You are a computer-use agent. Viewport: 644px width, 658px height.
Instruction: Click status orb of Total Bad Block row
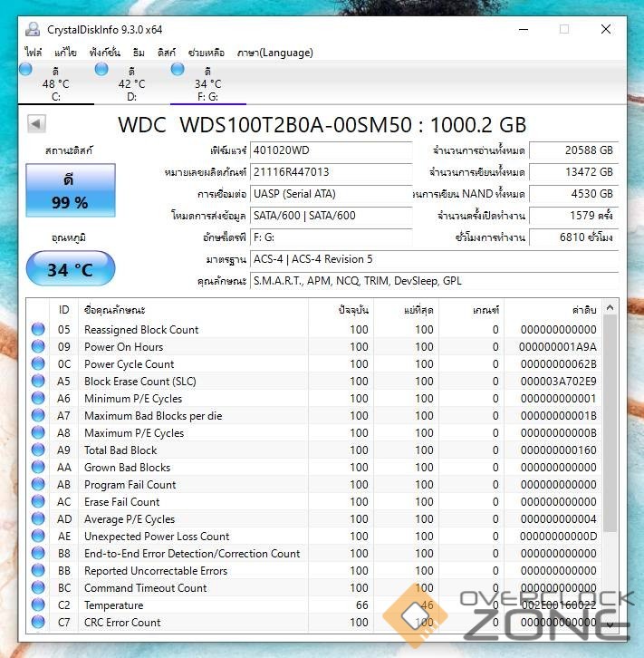[38, 450]
